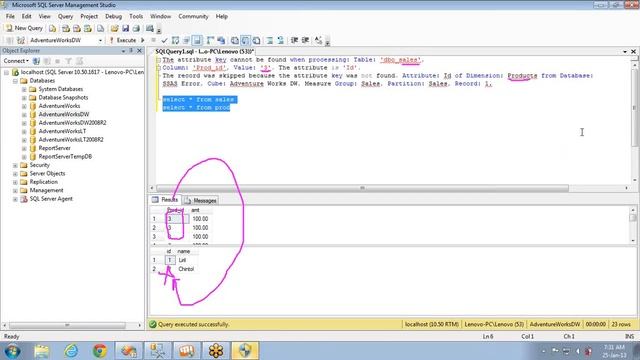Click the query editor horizontal scrollbar
640x360 pixels.
pos(362,188)
